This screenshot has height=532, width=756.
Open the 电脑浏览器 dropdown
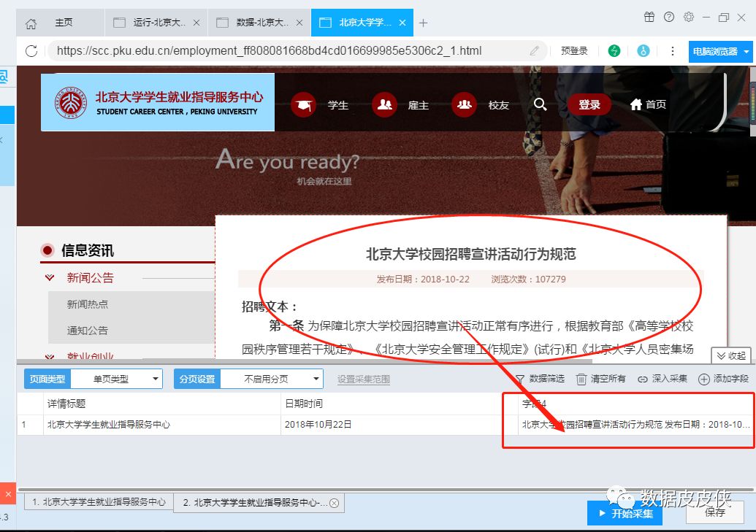pyautogui.click(x=721, y=51)
